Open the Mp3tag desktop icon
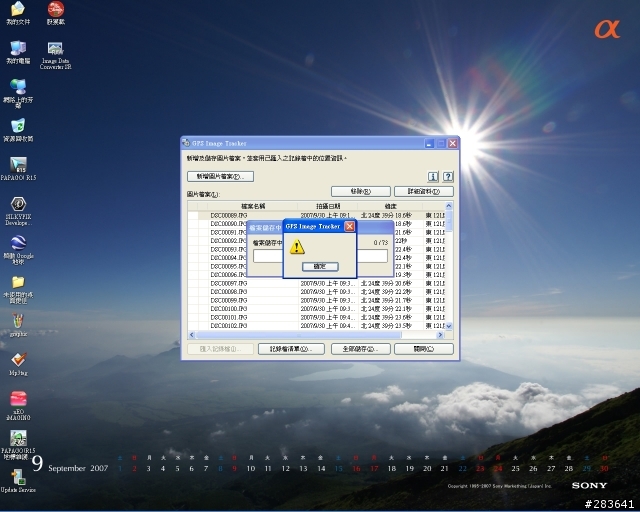The height and width of the screenshot is (512, 640). coord(18,364)
